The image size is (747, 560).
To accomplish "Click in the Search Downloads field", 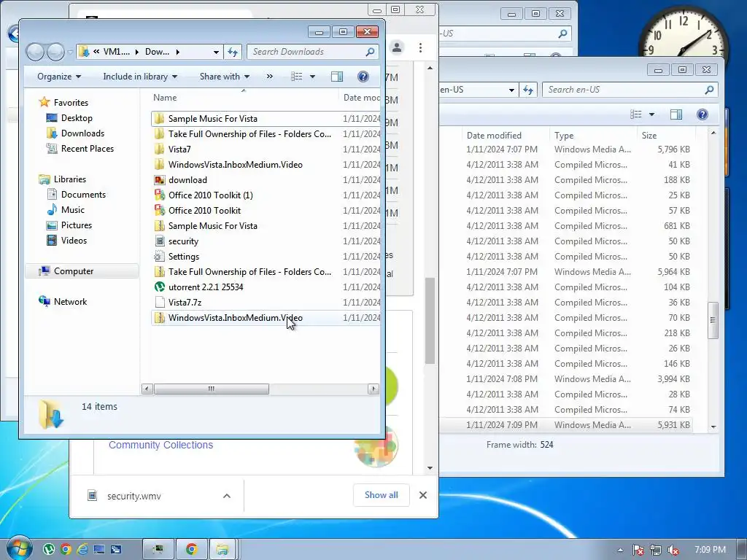I will click(305, 52).
